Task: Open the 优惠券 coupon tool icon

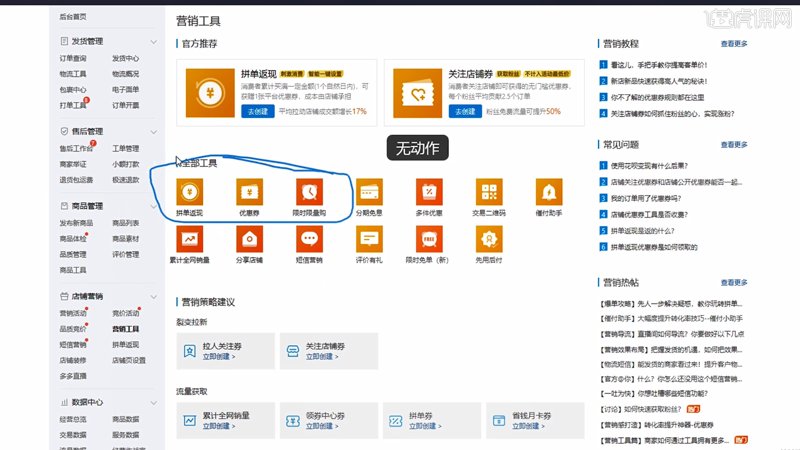Action: [x=249, y=192]
